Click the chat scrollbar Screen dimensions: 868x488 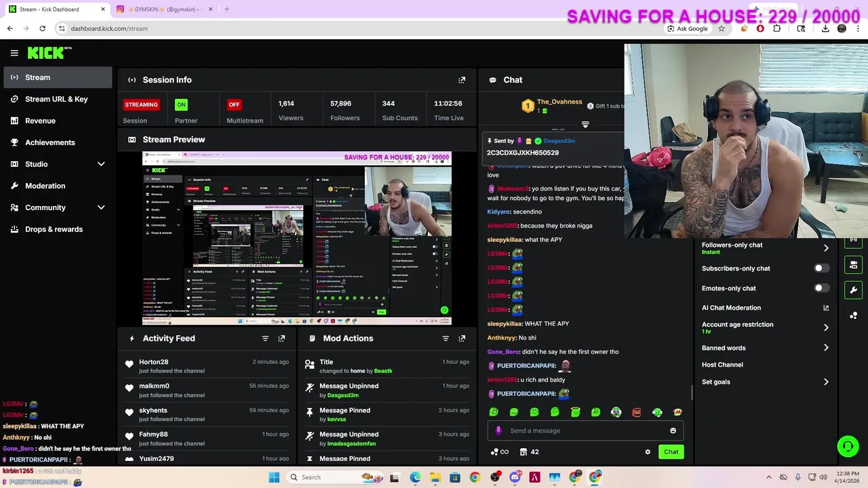691,393
